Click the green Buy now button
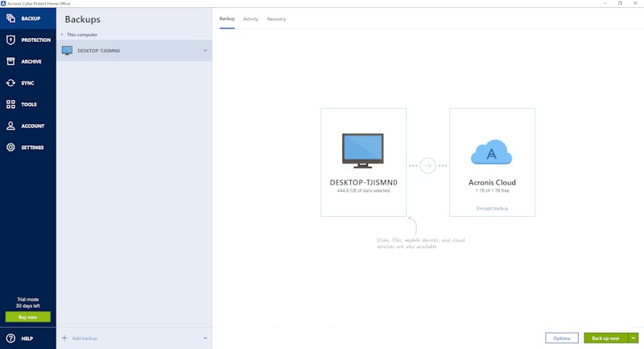 click(x=28, y=317)
